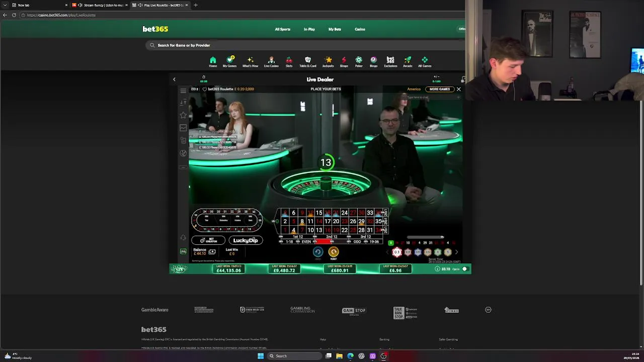Open Windows Start menu

point(261,356)
